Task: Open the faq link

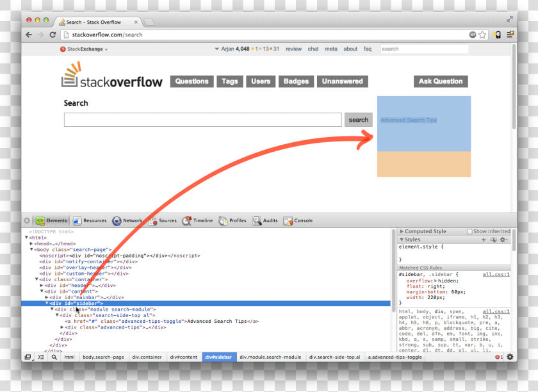Action: coord(368,49)
